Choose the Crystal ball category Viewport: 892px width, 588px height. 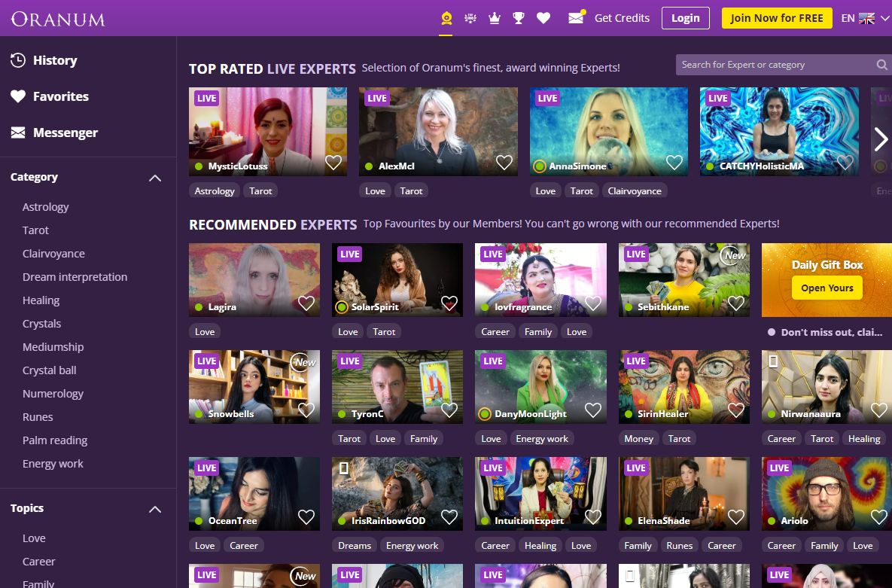tap(49, 370)
